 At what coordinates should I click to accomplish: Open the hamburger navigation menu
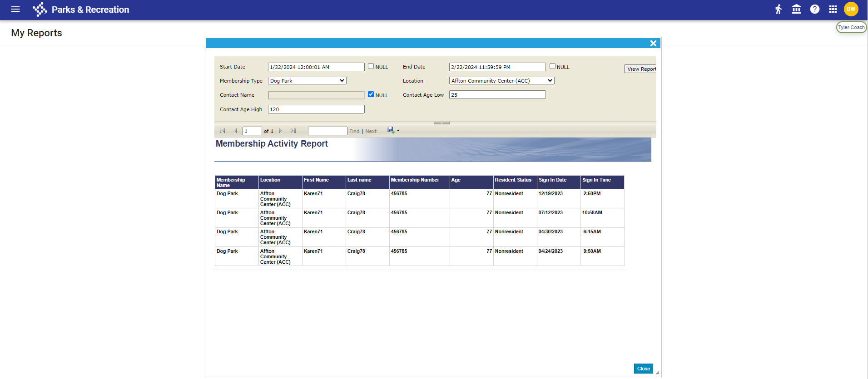pos(15,9)
